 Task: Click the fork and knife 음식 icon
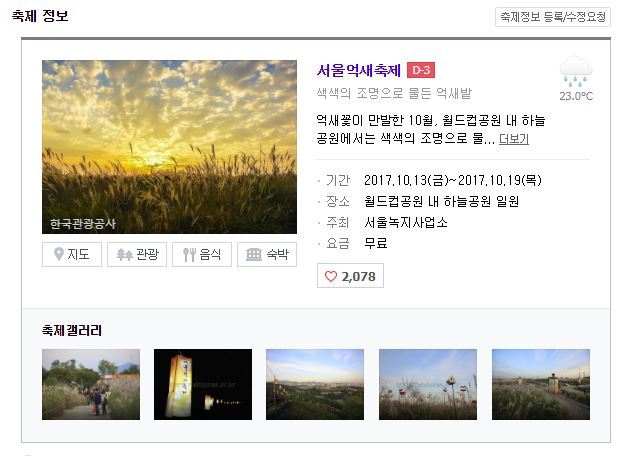click(x=189, y=255)
